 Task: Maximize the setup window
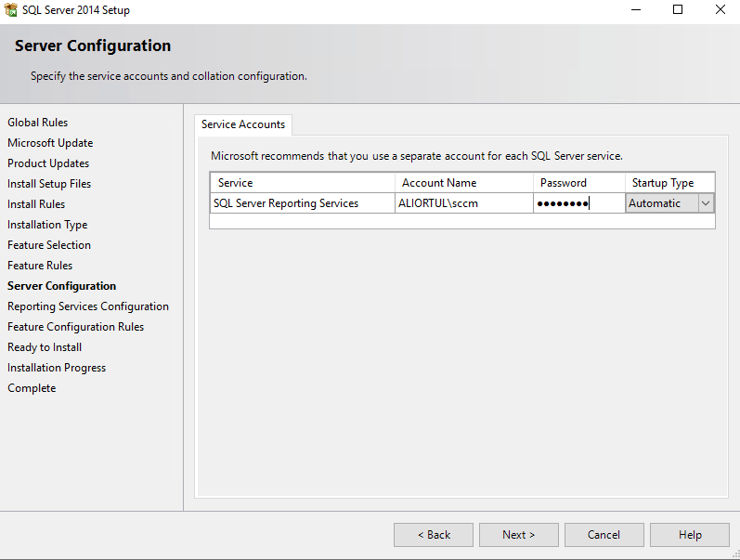pos(678,10)
